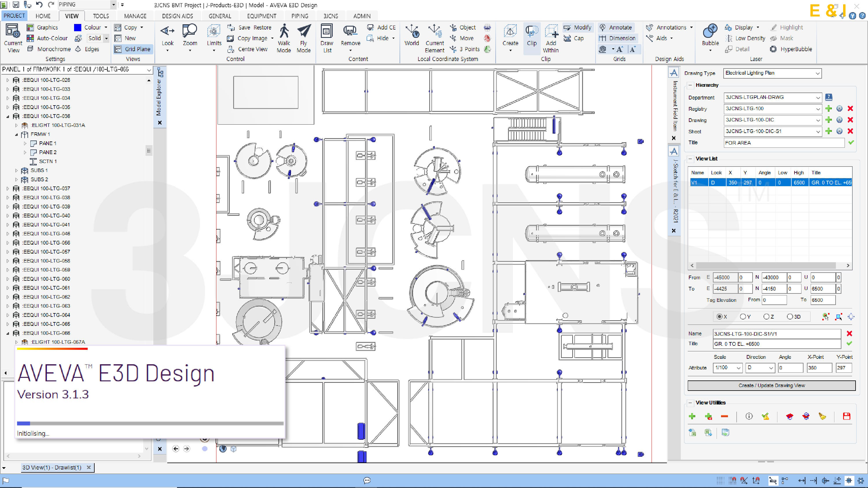Click the broom clean icon in View Utilities

pyautogui.click(x=822, y=416)
